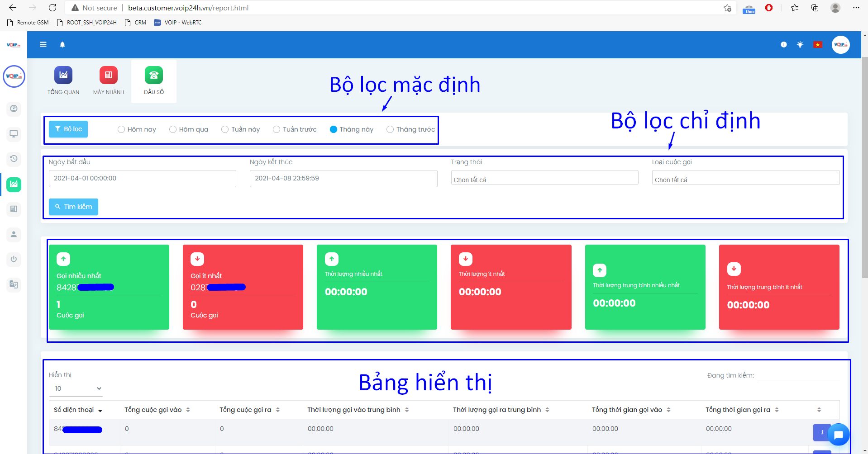This screenshot has height=454, width=868.
Task: Click the notification bell icon
Action: (x=62, y=44)
